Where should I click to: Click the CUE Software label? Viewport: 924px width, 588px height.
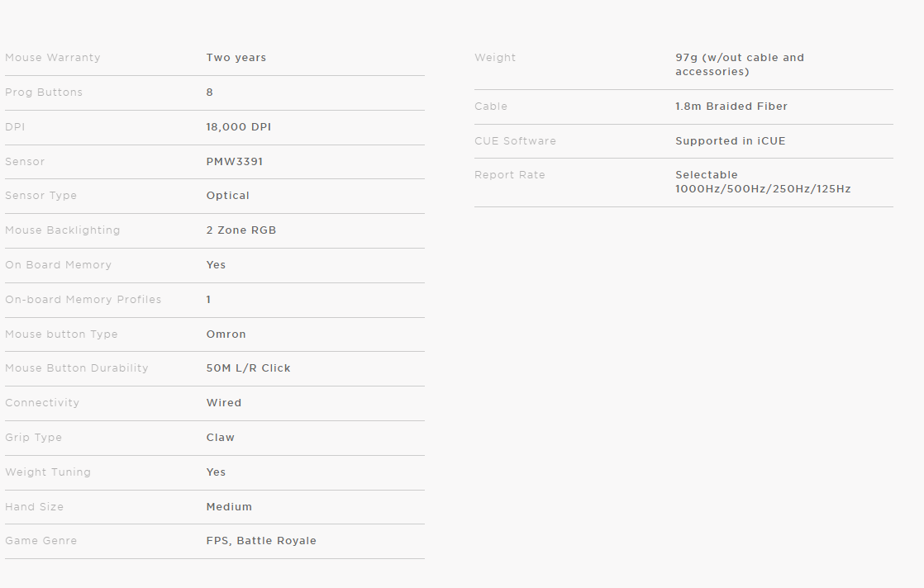515,141
